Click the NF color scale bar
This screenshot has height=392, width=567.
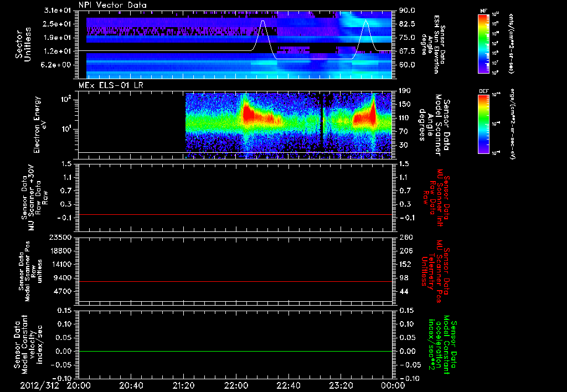[483, 44]
